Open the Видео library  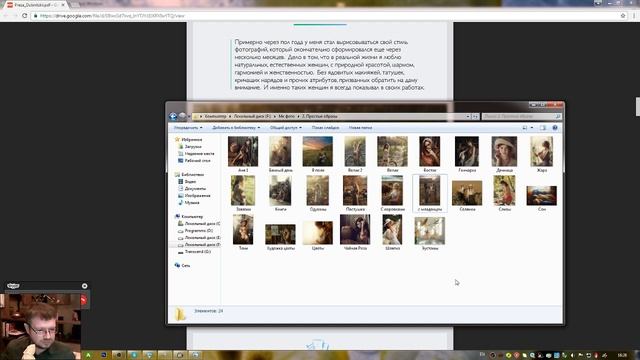pyautogui.click(x=190, y=182)
